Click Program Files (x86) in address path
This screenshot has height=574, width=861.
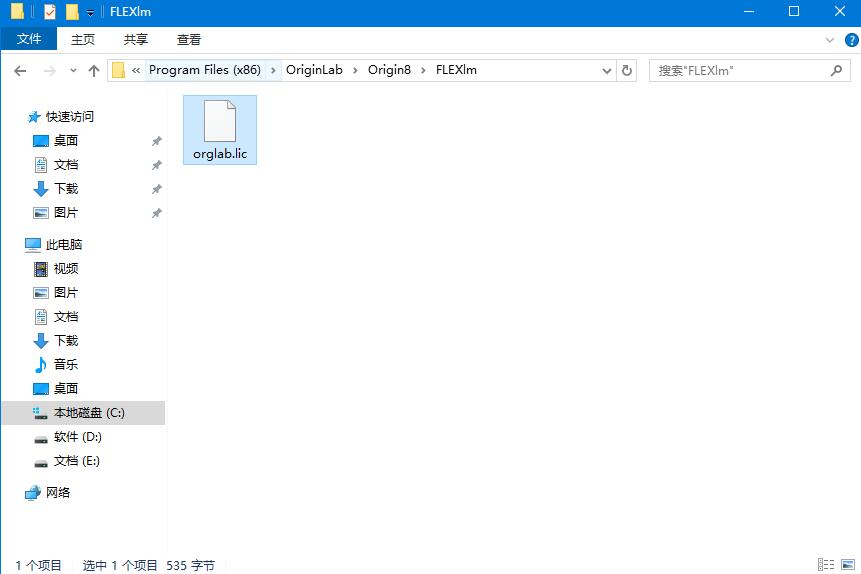tap(205, 70)
